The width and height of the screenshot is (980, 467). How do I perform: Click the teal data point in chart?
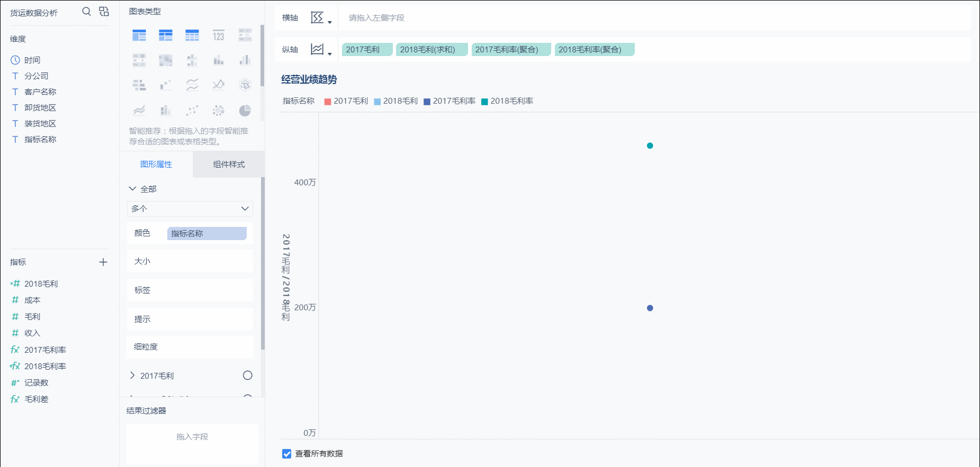[650, 146]
